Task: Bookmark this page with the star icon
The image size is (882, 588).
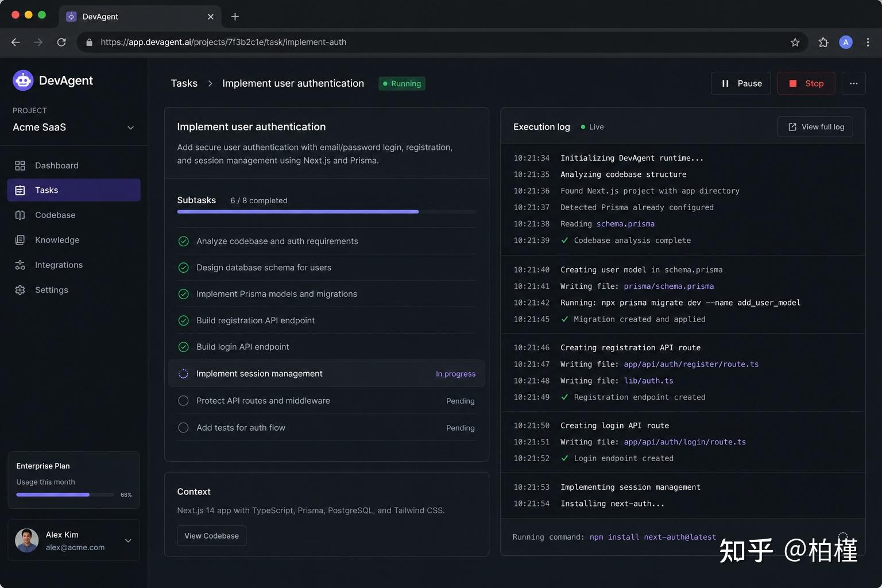Action: pyautogui.click(x=795, y=42)
